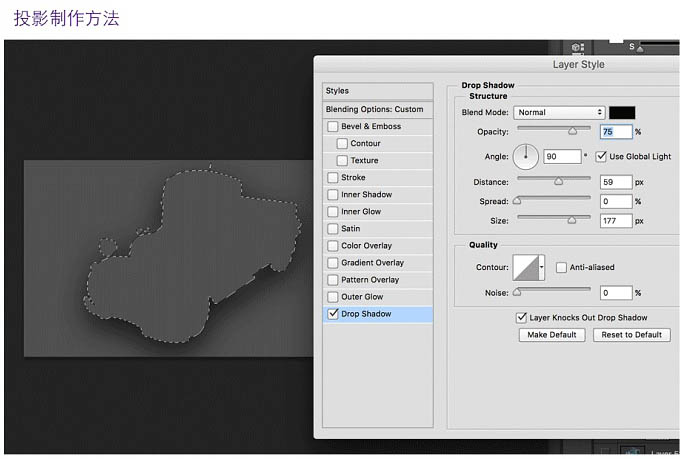
Task: Click the Spread value field
Action: coord(616,202)
